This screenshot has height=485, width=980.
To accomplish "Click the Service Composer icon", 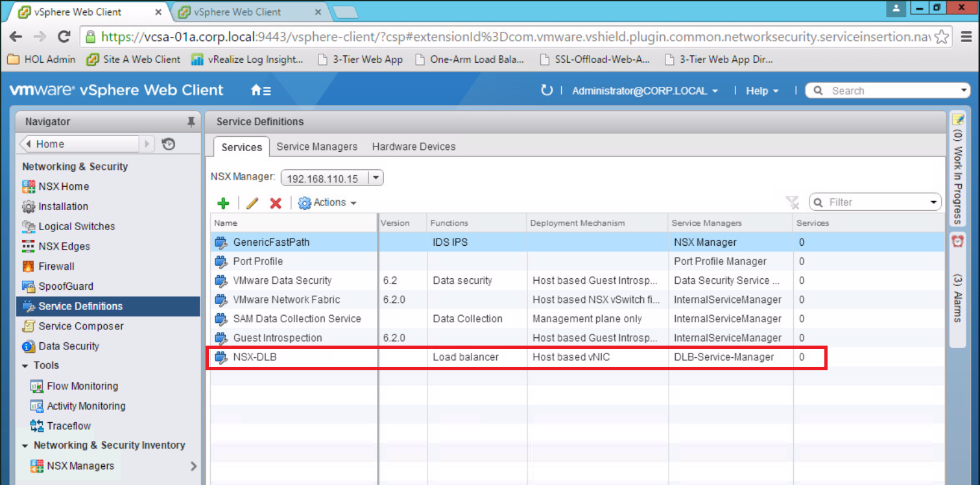I will pyautogui.click(x=29, y=326).
